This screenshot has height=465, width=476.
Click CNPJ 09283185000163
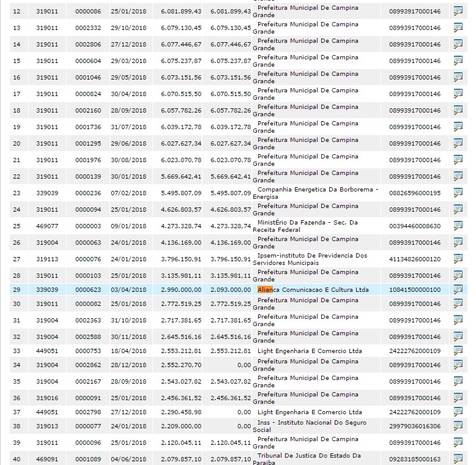415,459
